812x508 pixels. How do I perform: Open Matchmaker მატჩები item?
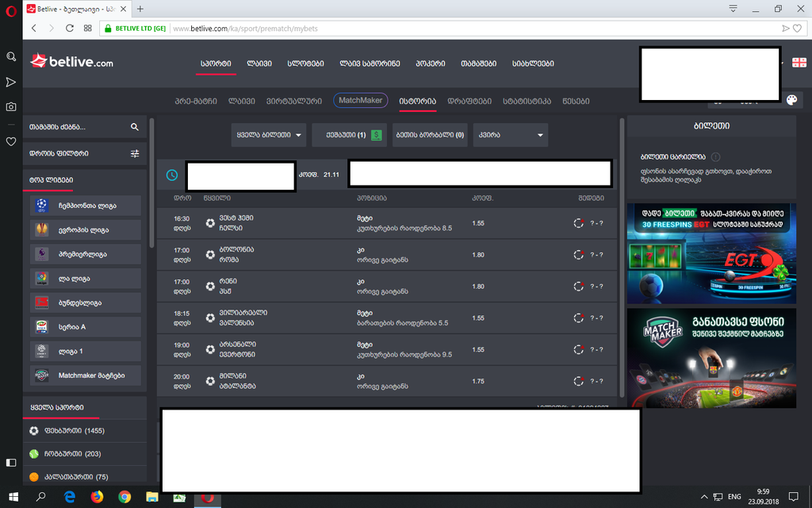[x=86, y=375]
